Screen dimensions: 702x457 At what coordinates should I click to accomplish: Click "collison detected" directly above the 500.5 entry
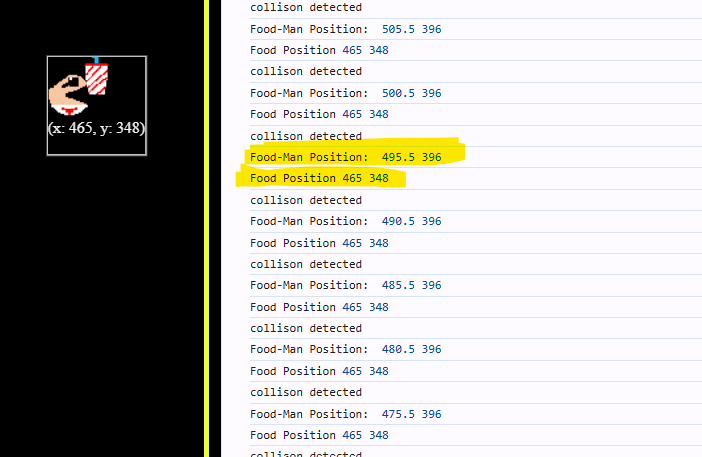(x=306, y=72)
